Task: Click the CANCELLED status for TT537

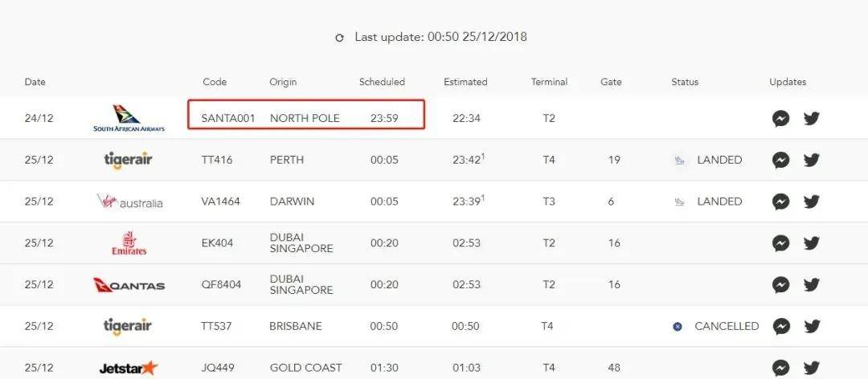Action: pyautogui.click(x=726, y=326)
